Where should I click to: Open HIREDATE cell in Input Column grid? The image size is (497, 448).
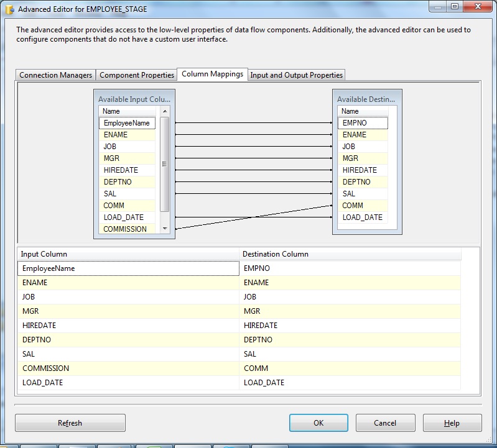tap(128, 326)
